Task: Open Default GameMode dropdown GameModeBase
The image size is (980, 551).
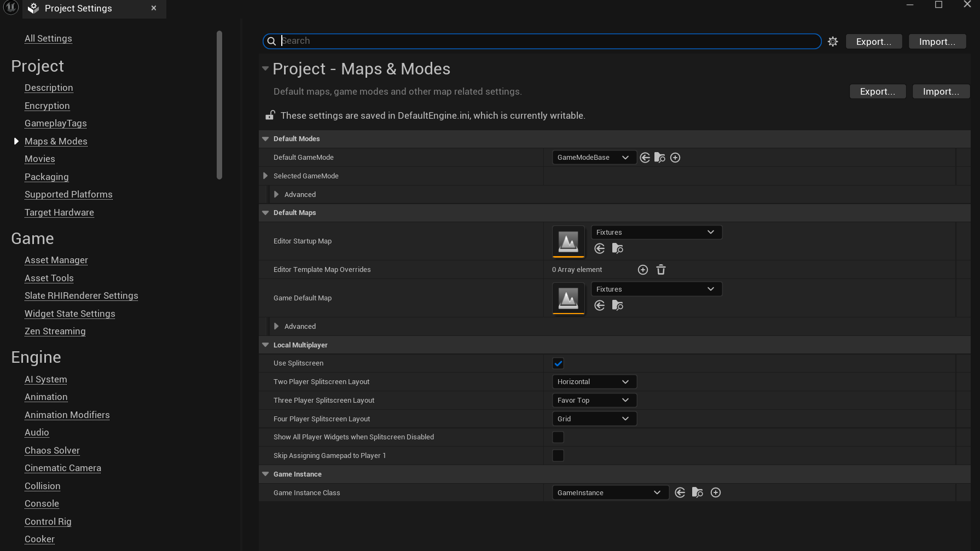Action: tap(594, 158)
